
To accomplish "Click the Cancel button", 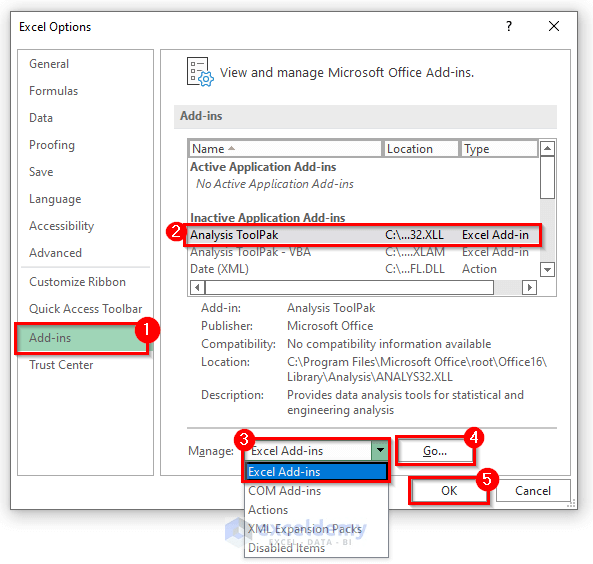I will [532, 491].
